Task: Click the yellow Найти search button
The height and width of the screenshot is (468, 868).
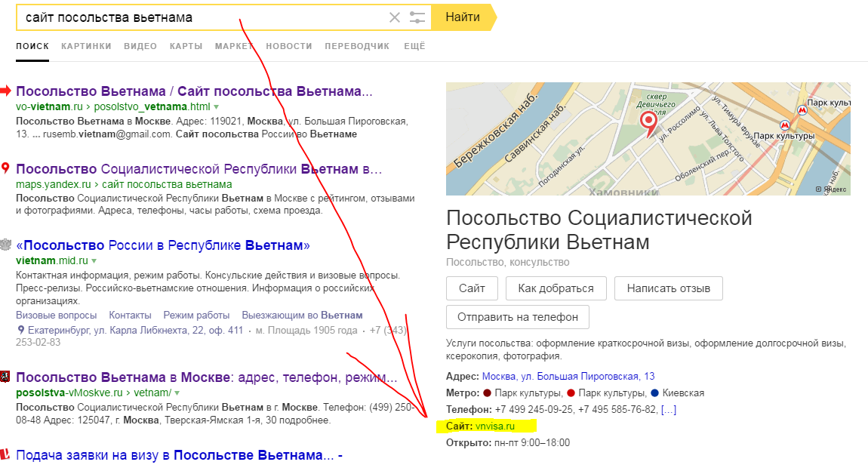Action: [463, 17]
